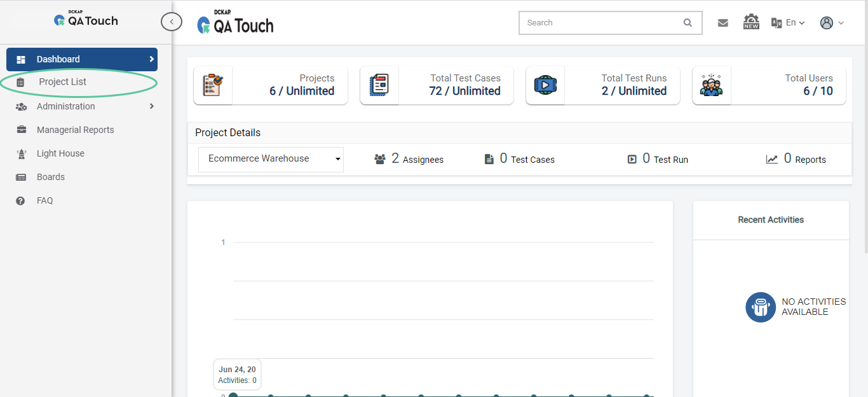The width and height of the screenshot is (868, 397).
Task: Click the Project Details heading
Action: 227,133
